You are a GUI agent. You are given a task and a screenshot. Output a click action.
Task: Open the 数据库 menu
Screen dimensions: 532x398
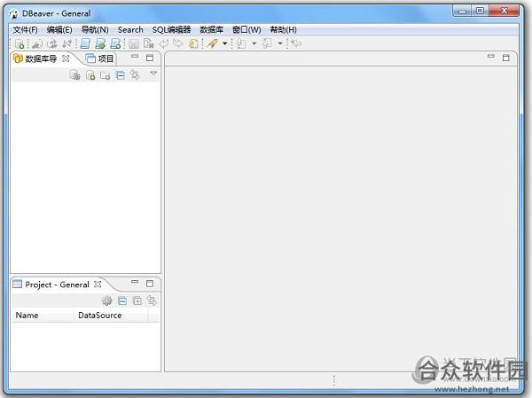[211, 30]
